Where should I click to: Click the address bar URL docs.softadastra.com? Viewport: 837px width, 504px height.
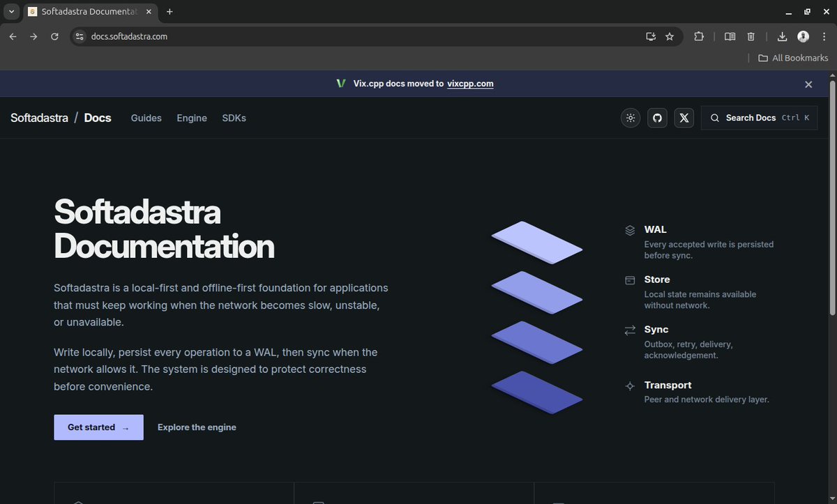[129, 36]
